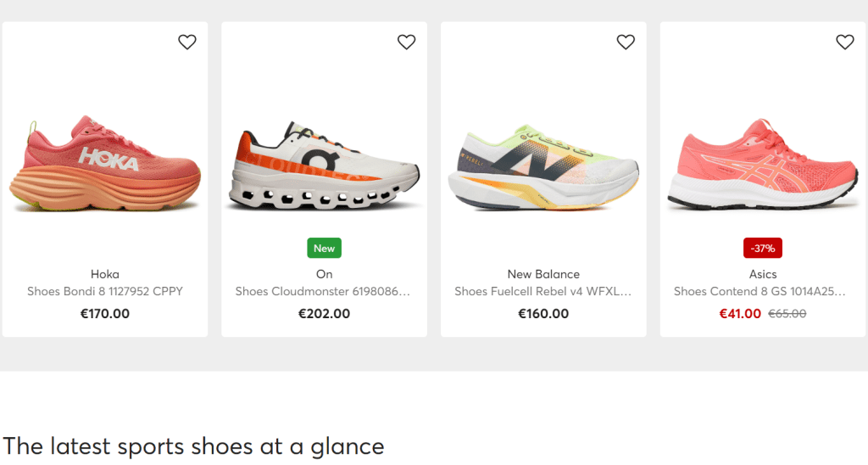Add Hoka Bondi 8 to wishlist
Image resolution: width=868 pixels, height=465 pixels.
pyautogui.click(x=187, y=42)
